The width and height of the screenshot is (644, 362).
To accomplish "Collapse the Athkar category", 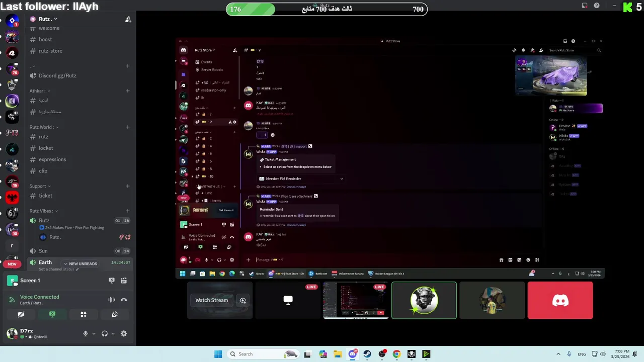I will click(x=39, y=91).
